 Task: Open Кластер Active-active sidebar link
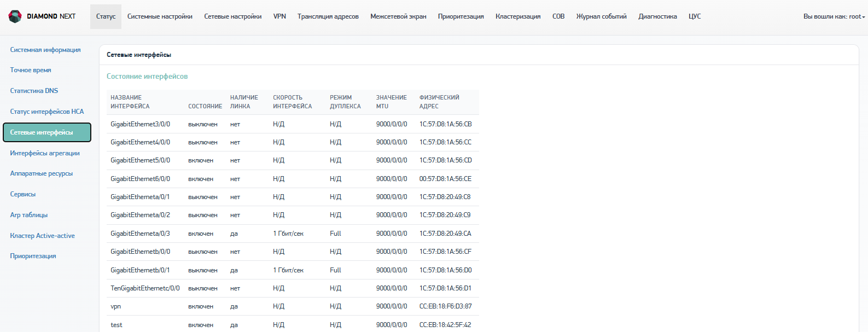pos(43,236)
